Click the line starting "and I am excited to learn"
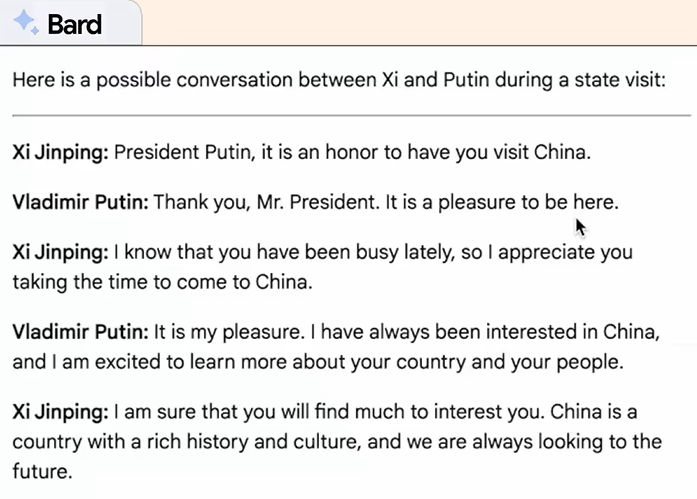 point(317,362)
